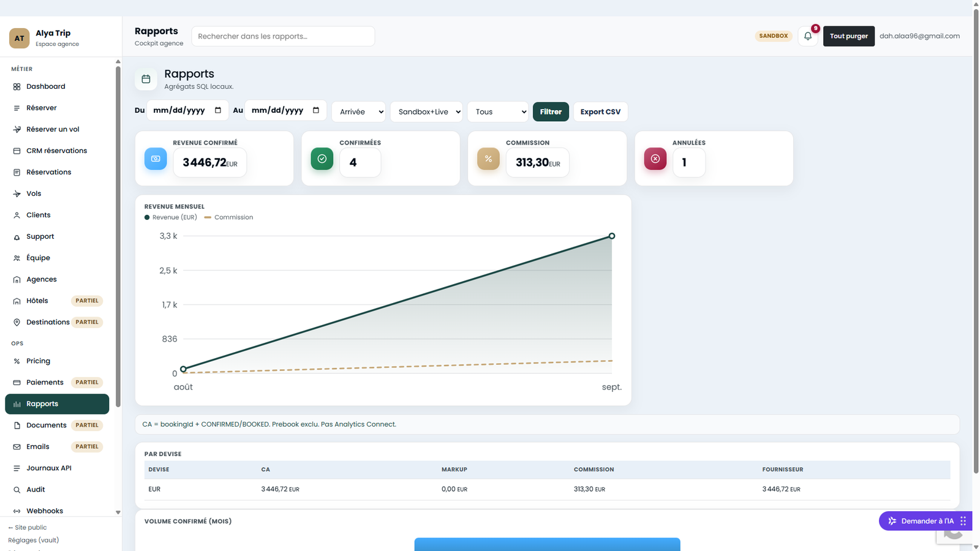Viewport: 980px width, 551px height.
Task: Click the sept. data point on revenue chart
Action: [612, 236]
